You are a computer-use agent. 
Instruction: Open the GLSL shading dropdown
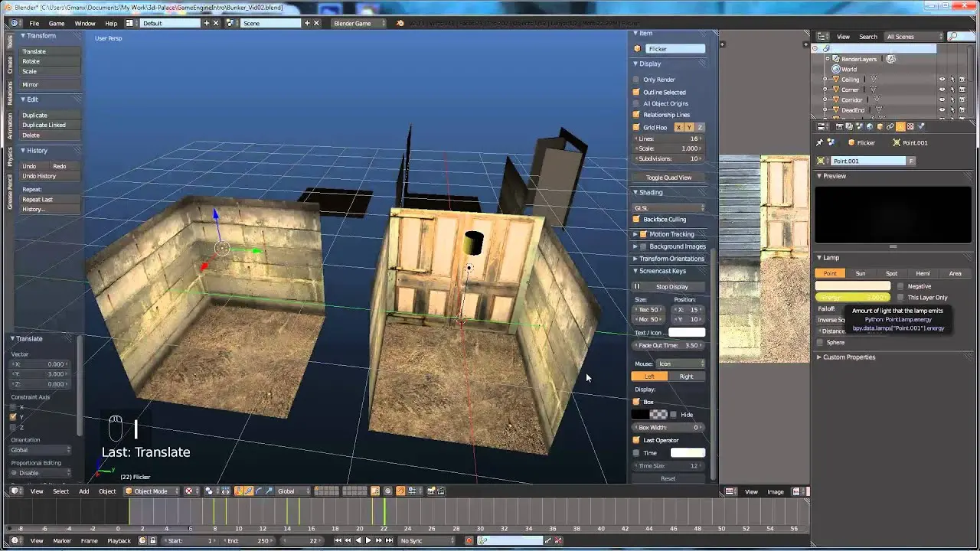tap(669, 208)
